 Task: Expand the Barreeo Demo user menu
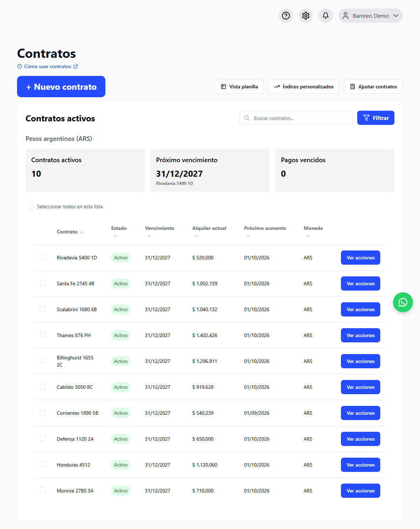[x=371, y=16]
